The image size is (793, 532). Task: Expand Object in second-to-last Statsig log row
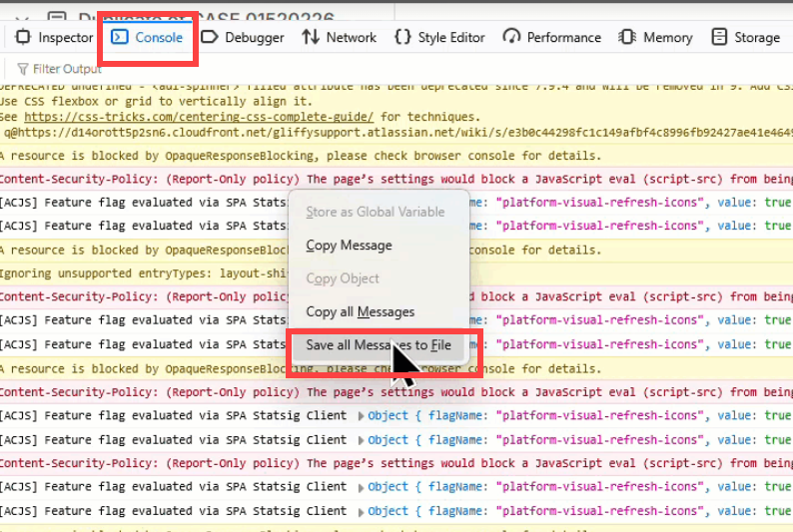[x=388, y=487]
